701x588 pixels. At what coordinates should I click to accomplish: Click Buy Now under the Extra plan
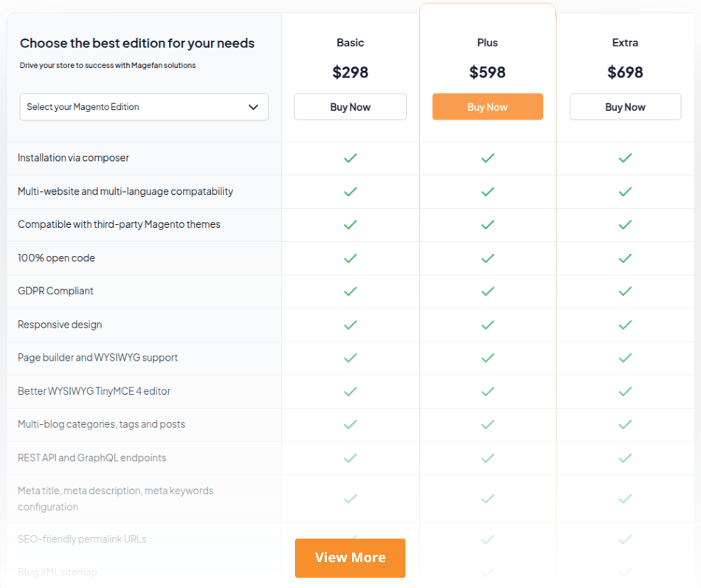click(x=625, y=106)
